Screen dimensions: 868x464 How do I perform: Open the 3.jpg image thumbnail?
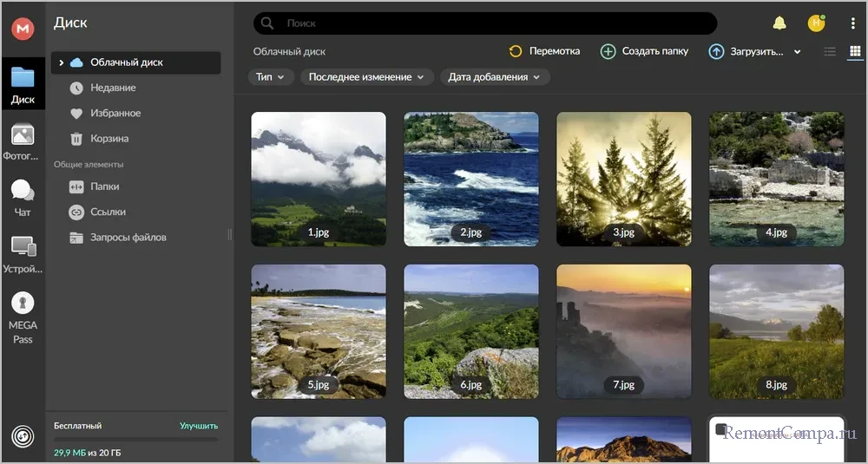coord(623,180)
